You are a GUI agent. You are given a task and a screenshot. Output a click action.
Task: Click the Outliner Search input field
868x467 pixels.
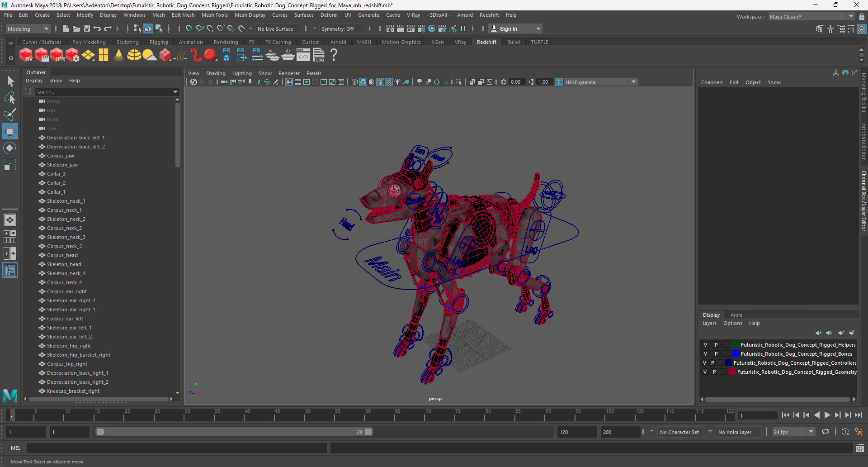point(103,92)
